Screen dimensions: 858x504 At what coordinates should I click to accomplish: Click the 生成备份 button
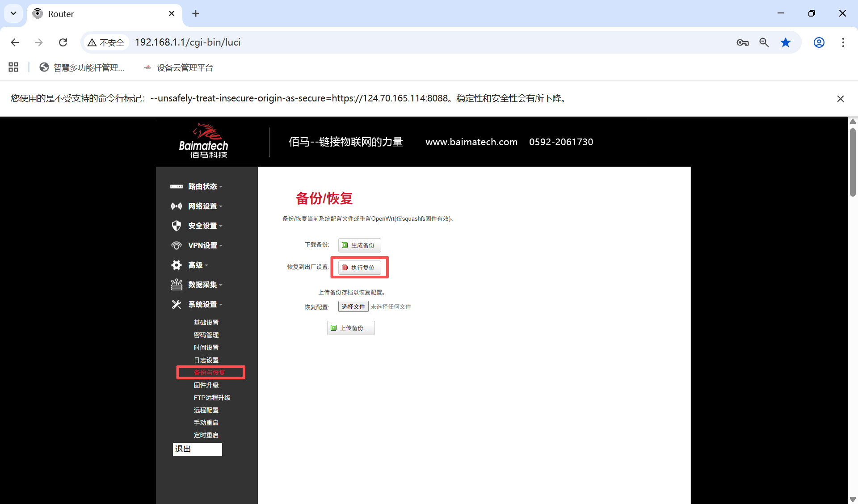[x=359, y=245]
